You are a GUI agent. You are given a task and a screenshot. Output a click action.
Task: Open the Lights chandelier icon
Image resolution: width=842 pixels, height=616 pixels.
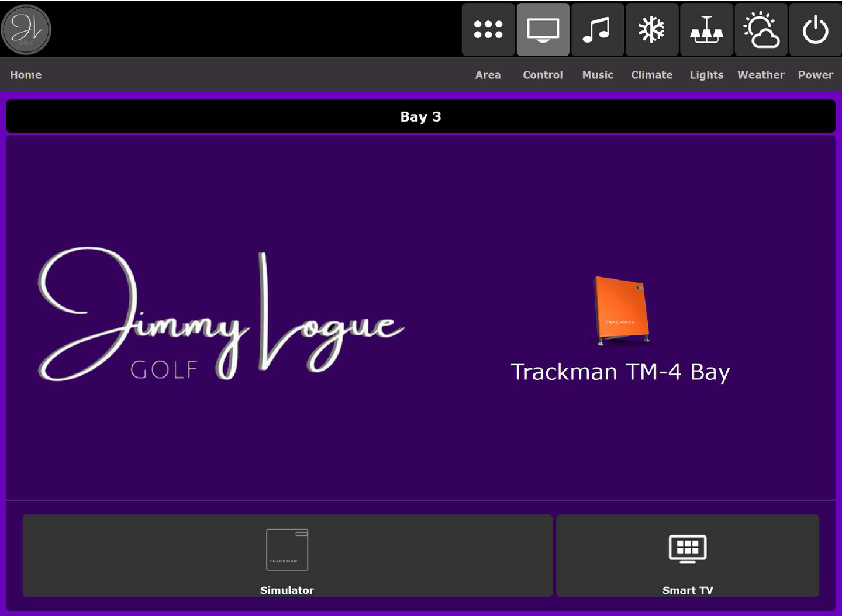706,29
